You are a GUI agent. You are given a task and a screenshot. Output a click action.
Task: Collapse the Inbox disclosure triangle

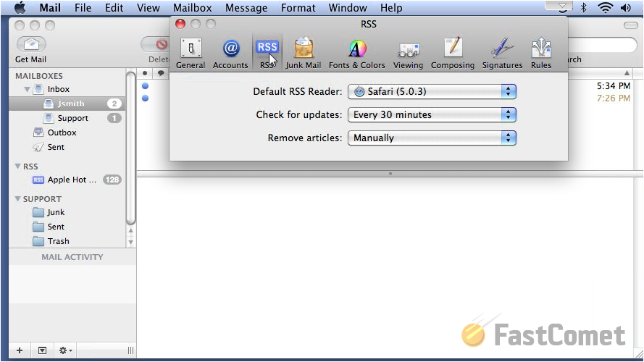pos(27,89)
